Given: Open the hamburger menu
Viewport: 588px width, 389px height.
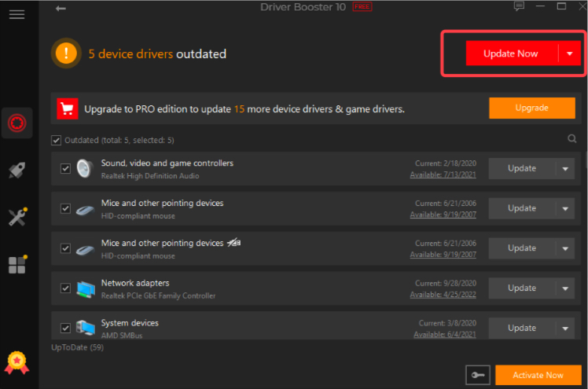Looking at the screenshot, I should (x=17, y=14).
